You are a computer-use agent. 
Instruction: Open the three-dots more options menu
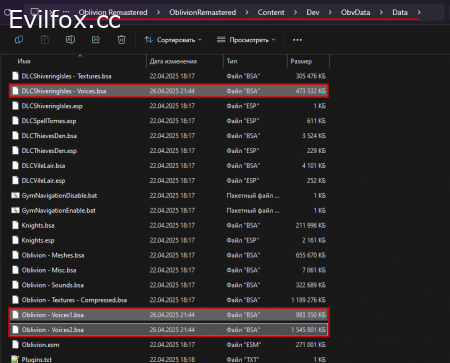297,40
